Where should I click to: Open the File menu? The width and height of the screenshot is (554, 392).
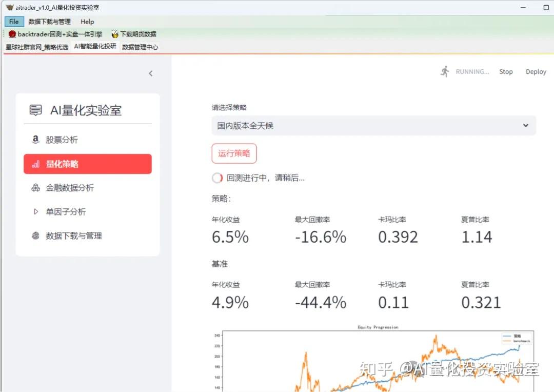(x=13, y=22)
